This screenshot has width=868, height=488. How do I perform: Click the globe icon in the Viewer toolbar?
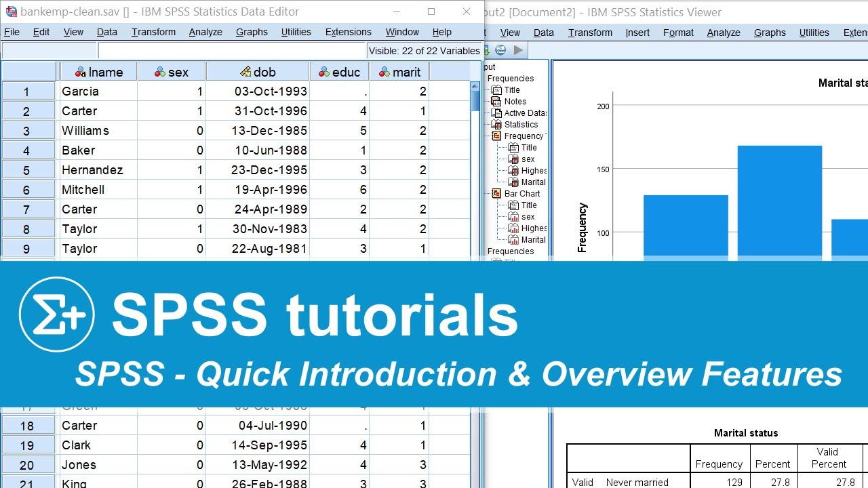(x=500, y=50)
